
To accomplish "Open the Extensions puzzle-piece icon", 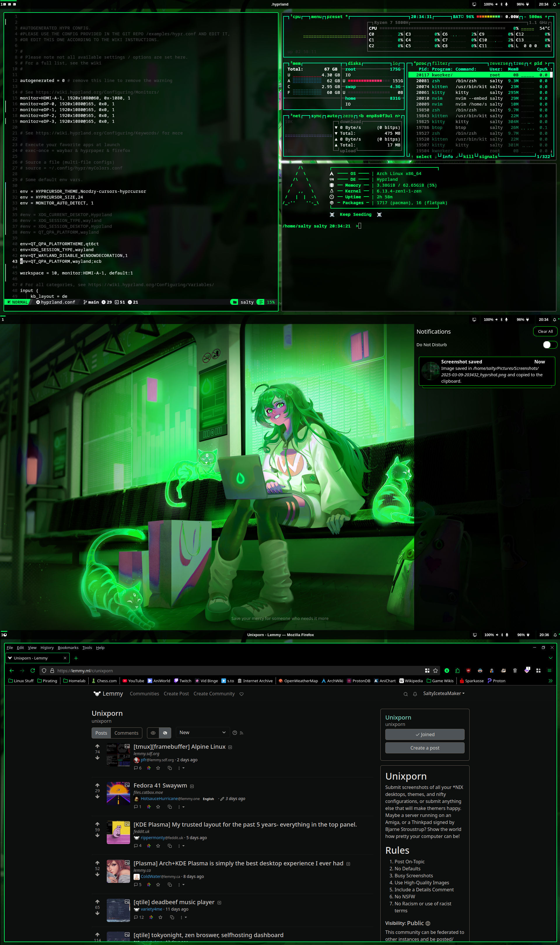I will tap(457, 670).
